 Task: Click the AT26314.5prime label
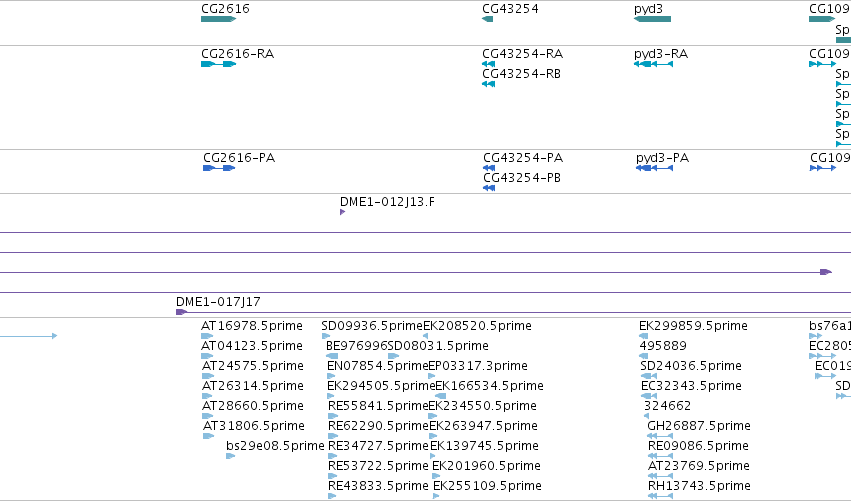[252, 386]
